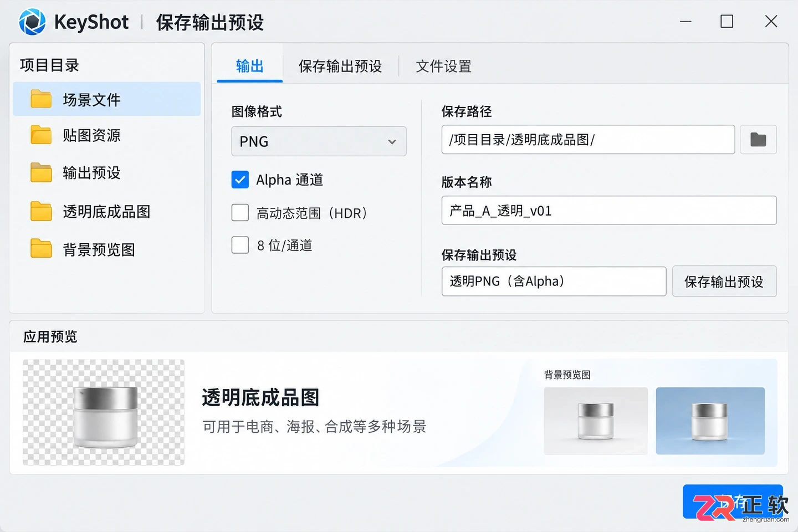The image size is (798, 532).
Task: Click the 应用预览 section label
Action: (50, 336)
